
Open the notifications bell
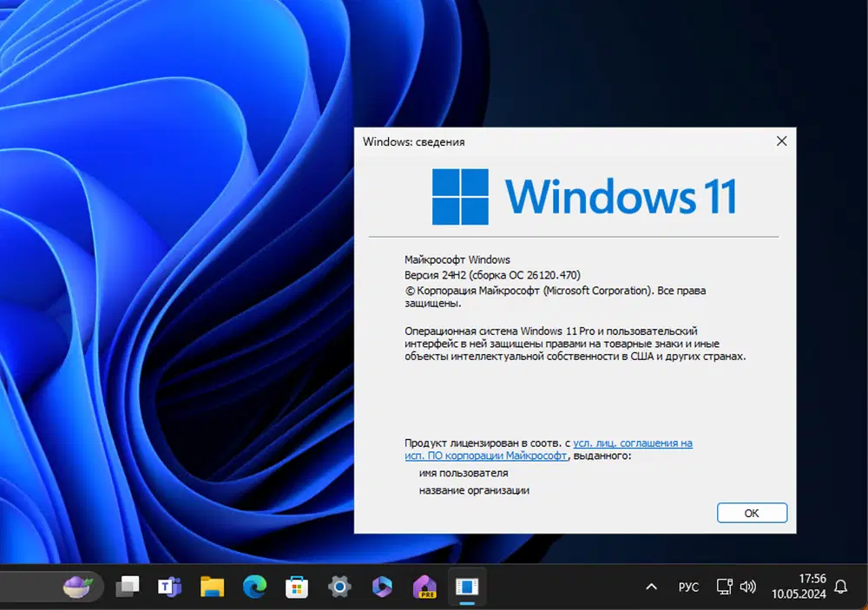838,587
